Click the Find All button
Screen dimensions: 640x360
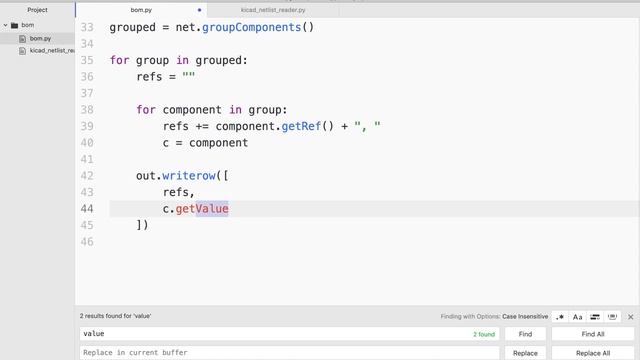[x=593, y=334]
